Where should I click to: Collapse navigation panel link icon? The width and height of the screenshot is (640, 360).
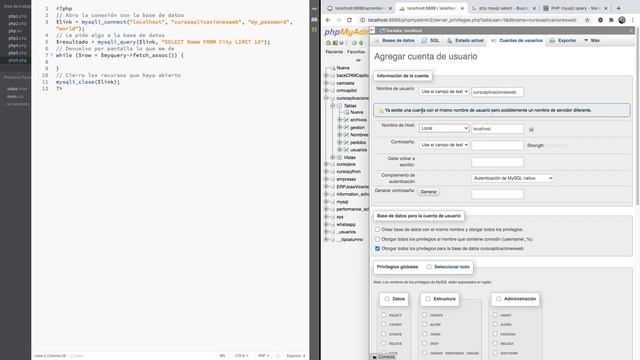pyautogui.click(x=358, y=60)
